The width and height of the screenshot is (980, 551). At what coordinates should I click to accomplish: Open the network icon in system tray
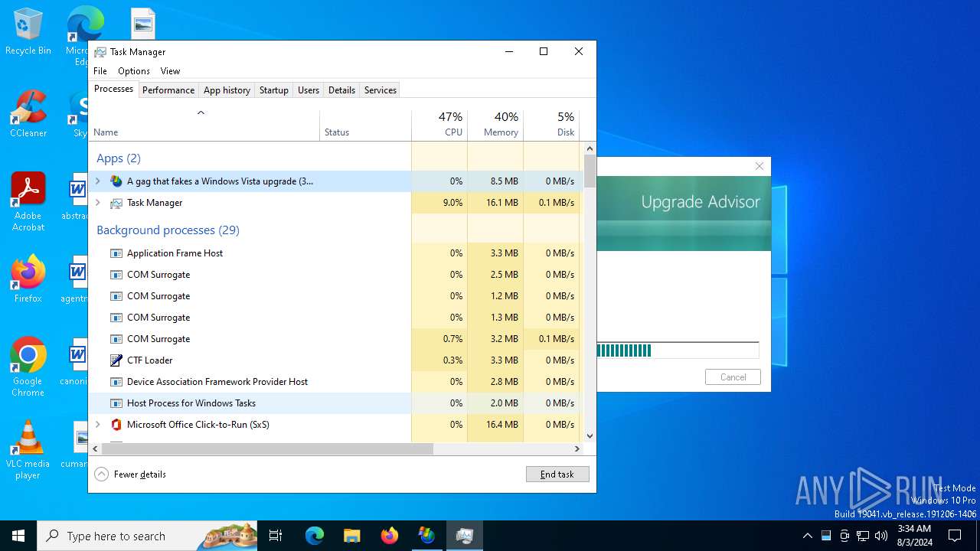point(863,536)
